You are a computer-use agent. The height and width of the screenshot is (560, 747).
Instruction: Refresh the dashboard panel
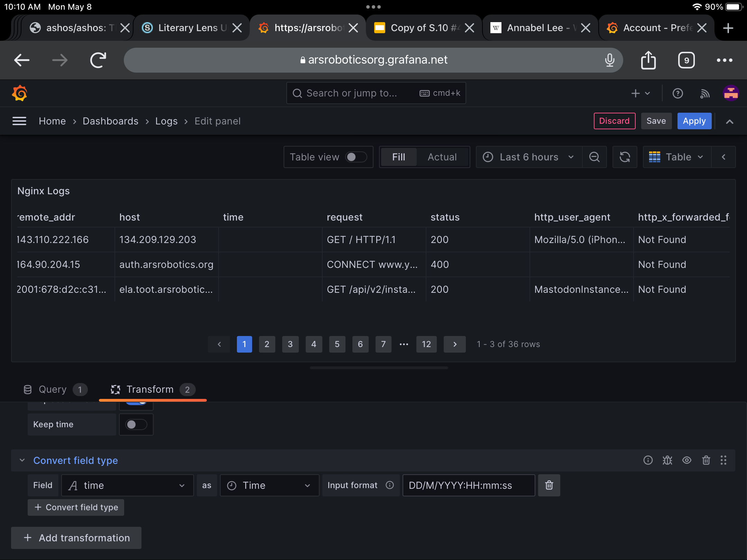tap(625, 157)
